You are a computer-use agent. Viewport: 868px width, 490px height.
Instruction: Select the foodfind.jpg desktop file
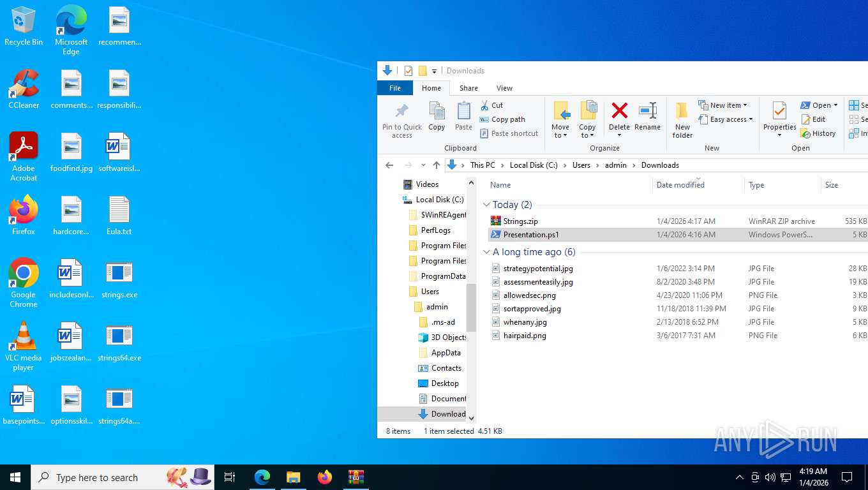[71, 153]
